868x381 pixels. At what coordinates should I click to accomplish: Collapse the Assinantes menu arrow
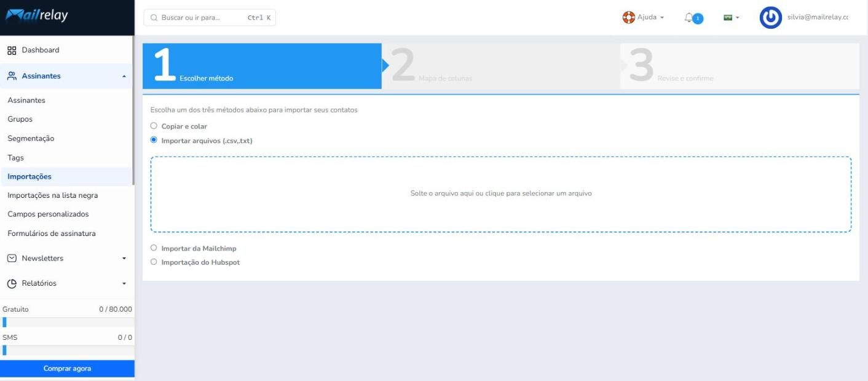(x=124, y=76)
